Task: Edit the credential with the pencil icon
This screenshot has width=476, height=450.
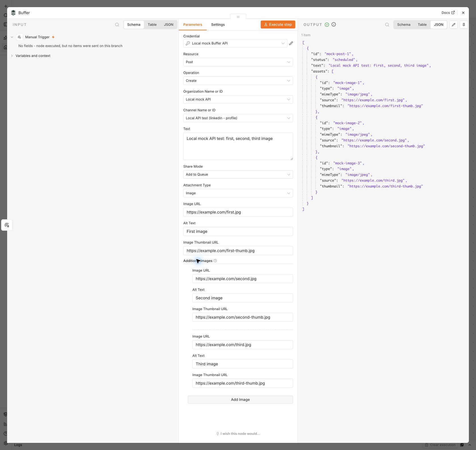Action: pyautogui.click(x=291, y=43)
